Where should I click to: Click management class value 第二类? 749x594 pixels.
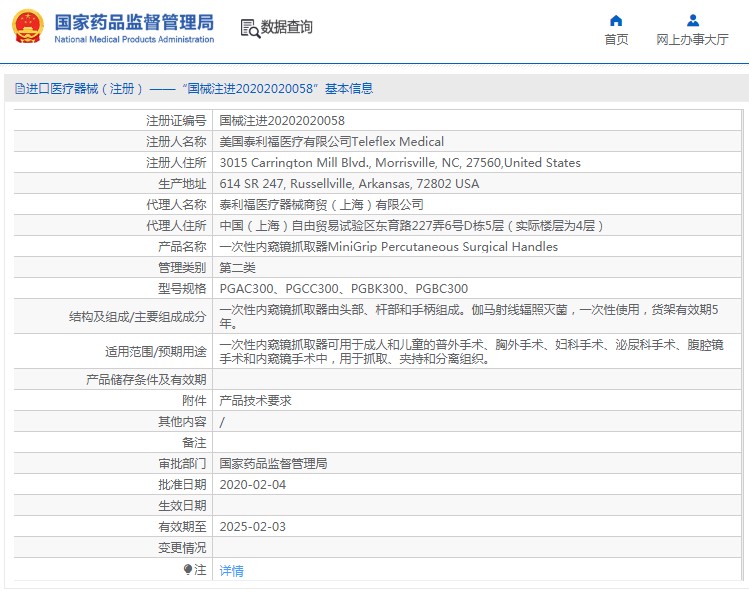pyautogui.click(x=237, y=268)
